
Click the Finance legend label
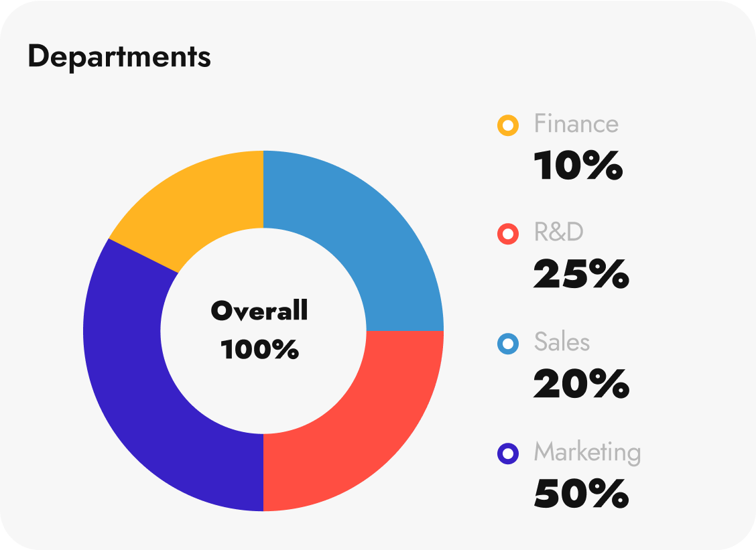[x=576, y=124]
